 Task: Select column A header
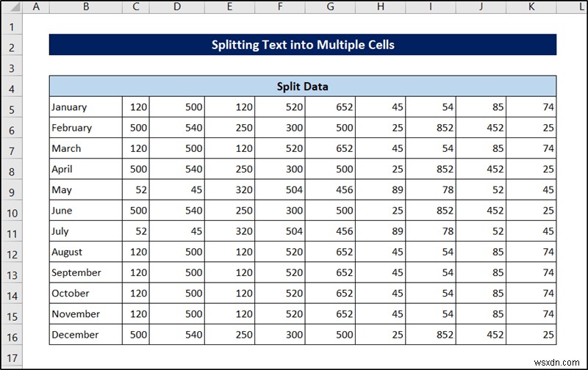[36, 7]
